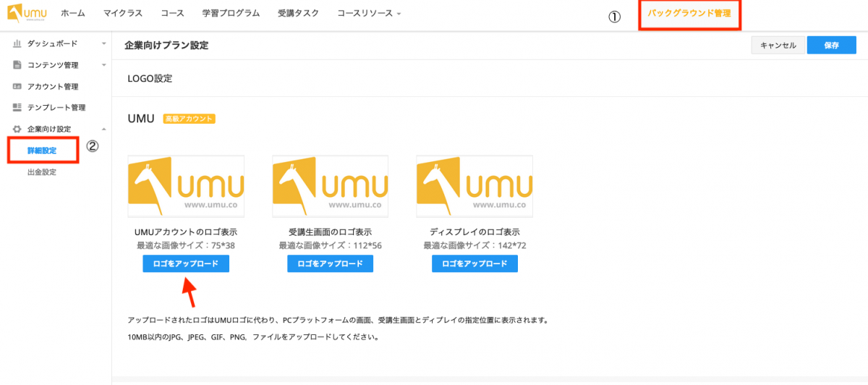Image resolution: width=868 pixels, height=385 pixels.
Task: Select テンプレート管理 in the sidebar
Action: click(56, 107)
